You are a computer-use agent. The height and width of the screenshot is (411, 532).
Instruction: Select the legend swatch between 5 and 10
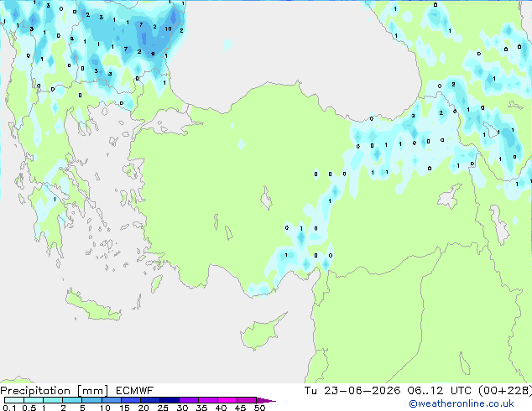point(92,400)
